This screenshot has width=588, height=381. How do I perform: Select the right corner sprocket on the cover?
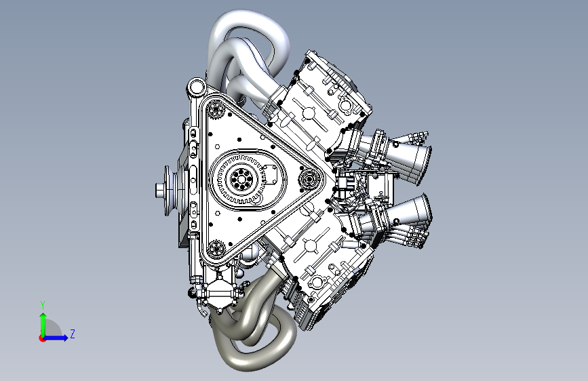tap(309, 179)
